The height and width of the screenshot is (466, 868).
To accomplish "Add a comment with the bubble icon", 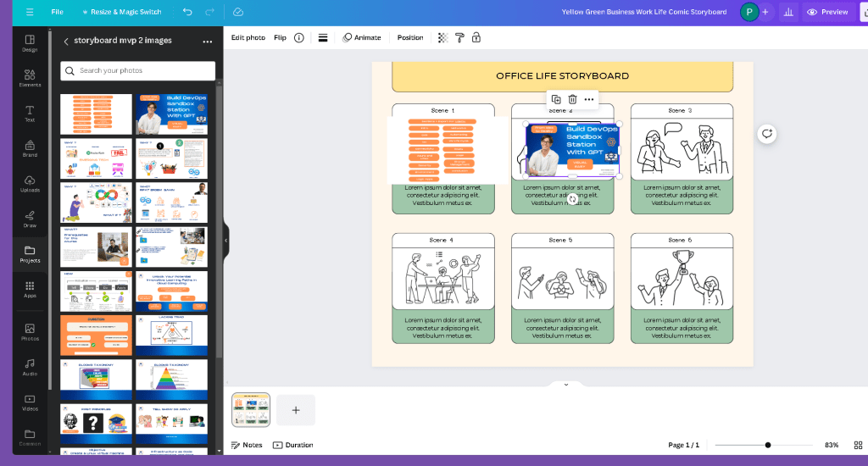I will point(766,133).
